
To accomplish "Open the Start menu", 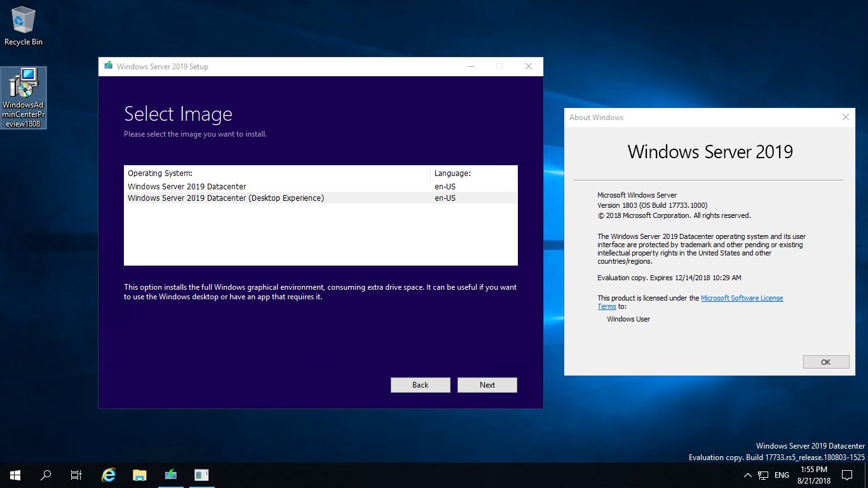I will (15, 475).
